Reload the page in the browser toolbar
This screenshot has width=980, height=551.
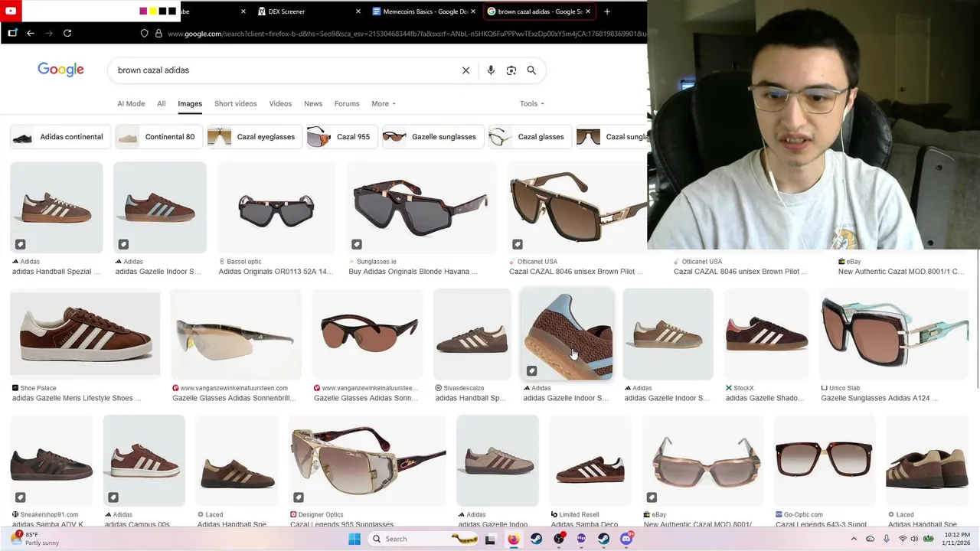(x=67, y=33)
